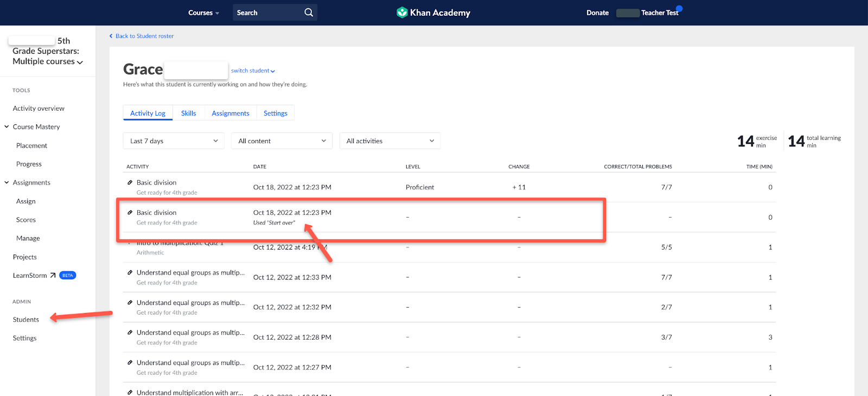Click the Khan Academy logo

pos(433,12)
